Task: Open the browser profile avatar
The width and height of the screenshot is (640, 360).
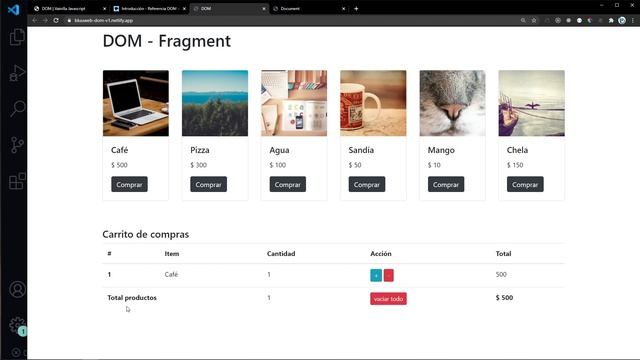Action: 622,20
